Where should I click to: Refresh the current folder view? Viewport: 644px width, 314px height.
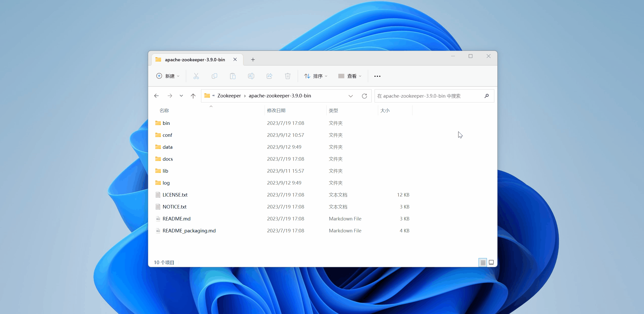(364, 96)
